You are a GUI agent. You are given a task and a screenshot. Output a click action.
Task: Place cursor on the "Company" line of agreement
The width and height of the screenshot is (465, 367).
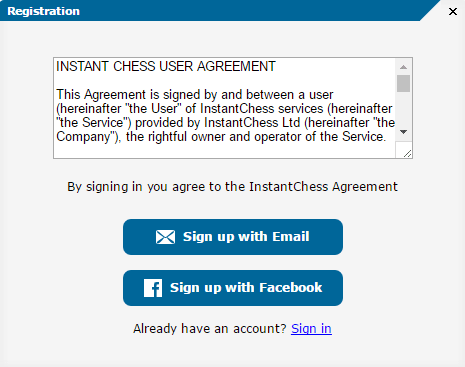tap(221, 137)
